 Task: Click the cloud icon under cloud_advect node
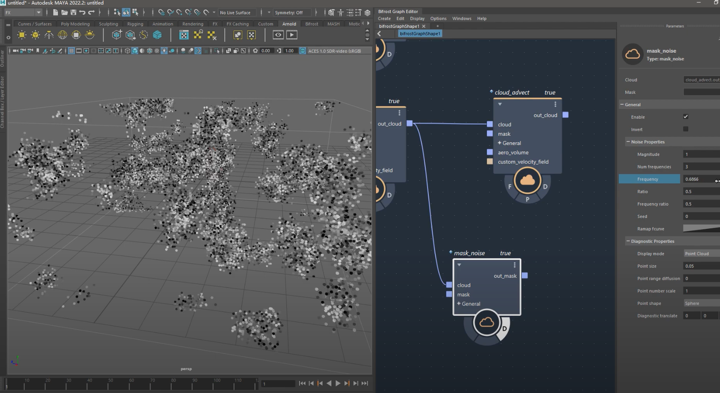(x=527, y=180)
